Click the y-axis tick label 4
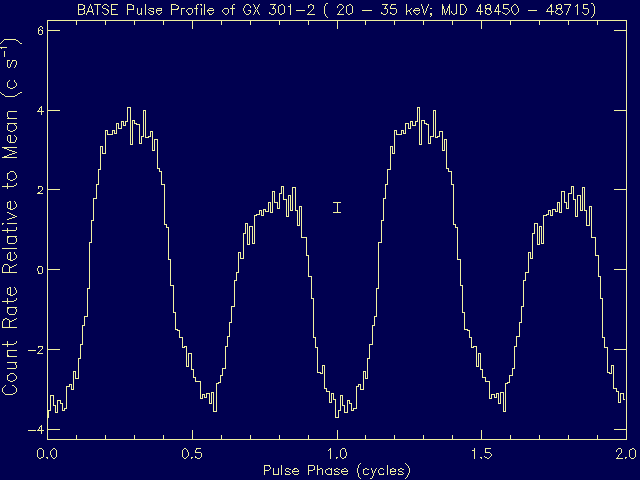This screenshot has width=640, height=480. coord(38,110)
